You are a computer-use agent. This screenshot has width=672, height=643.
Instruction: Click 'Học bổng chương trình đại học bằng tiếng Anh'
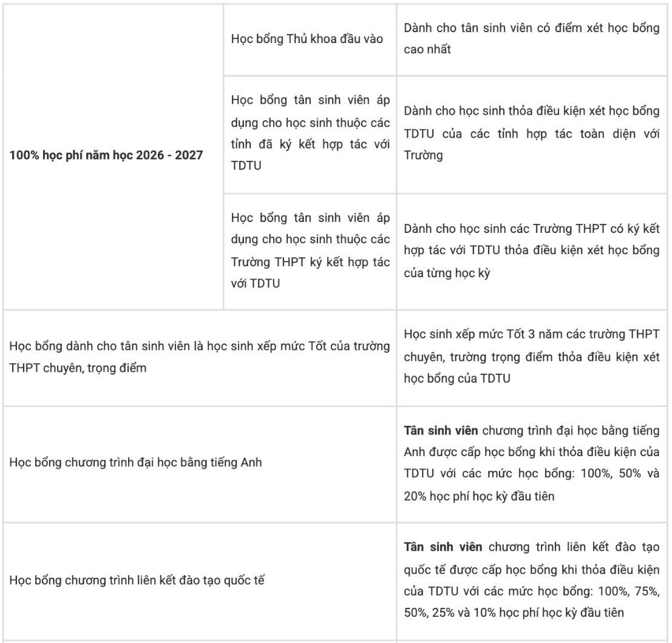pyautogui.click(x=135, y=463)
